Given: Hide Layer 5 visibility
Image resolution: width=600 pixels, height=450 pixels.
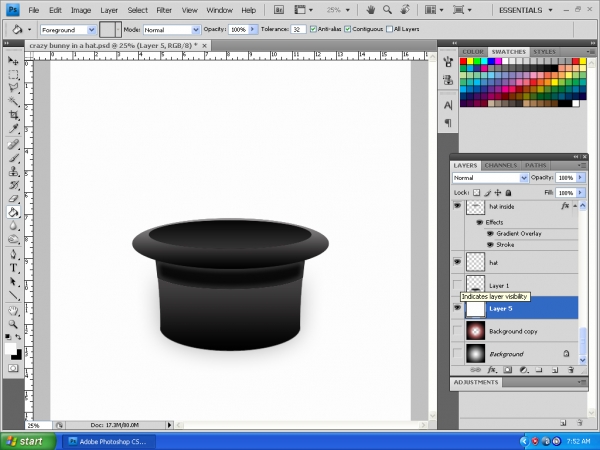Looking at the screenshot, I should coord(457,308).
